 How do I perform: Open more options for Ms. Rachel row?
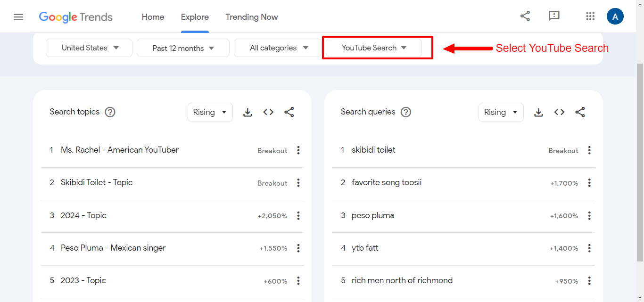point(298,150)
